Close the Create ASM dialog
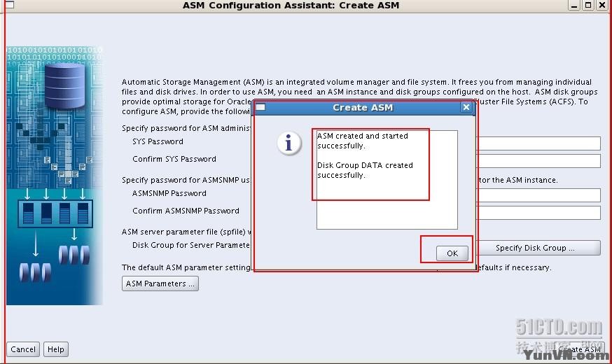This screenshot has height=364, width=612. coord(466,107)
